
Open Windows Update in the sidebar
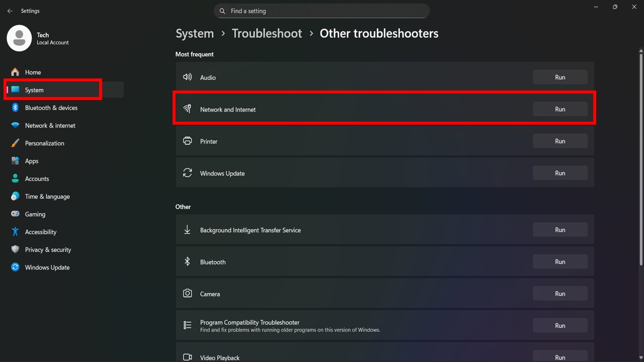point(47,267)
